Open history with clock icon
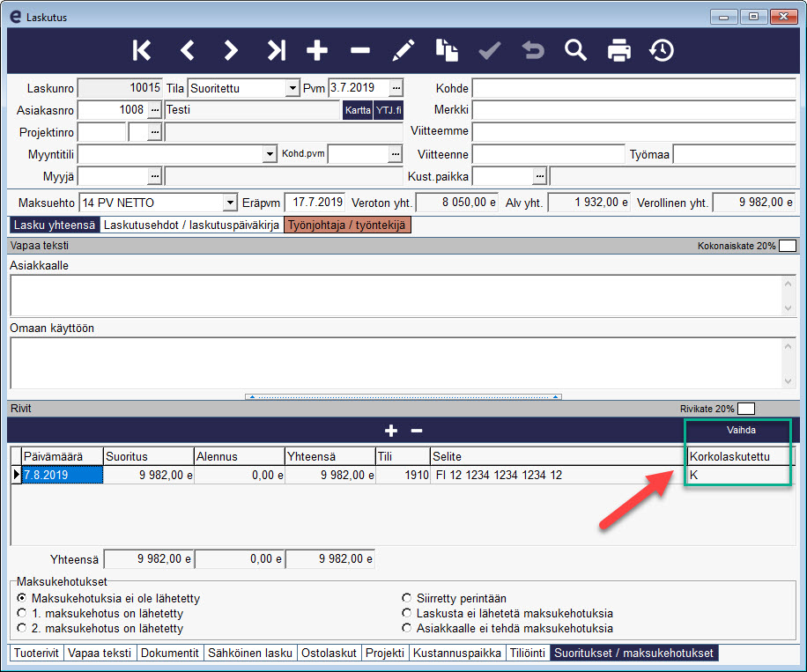 pos(662,50)
